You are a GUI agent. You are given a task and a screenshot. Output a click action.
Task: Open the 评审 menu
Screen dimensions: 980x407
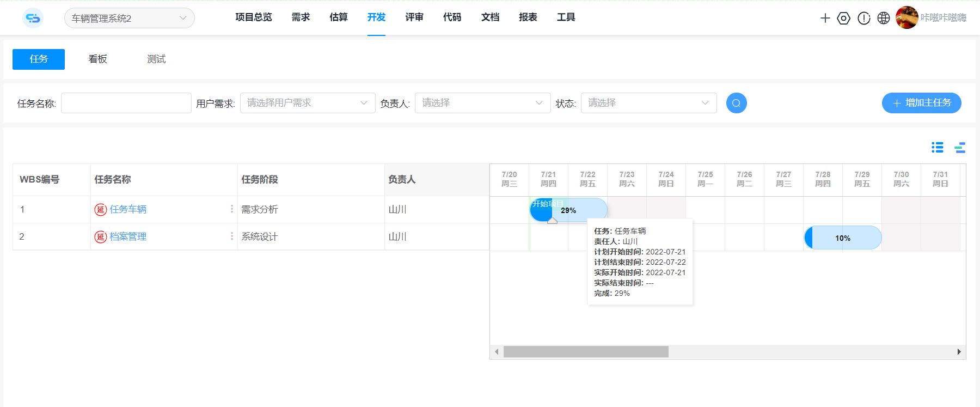[x=414, y=17]
